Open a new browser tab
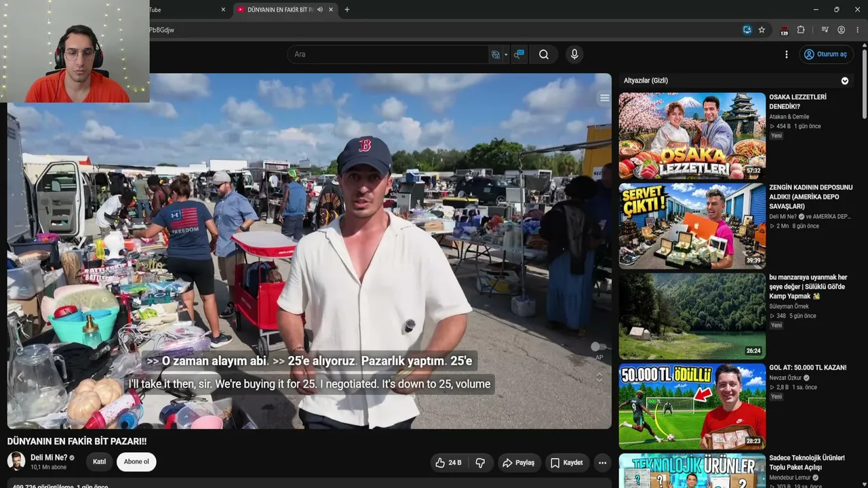 pos(347,9)
